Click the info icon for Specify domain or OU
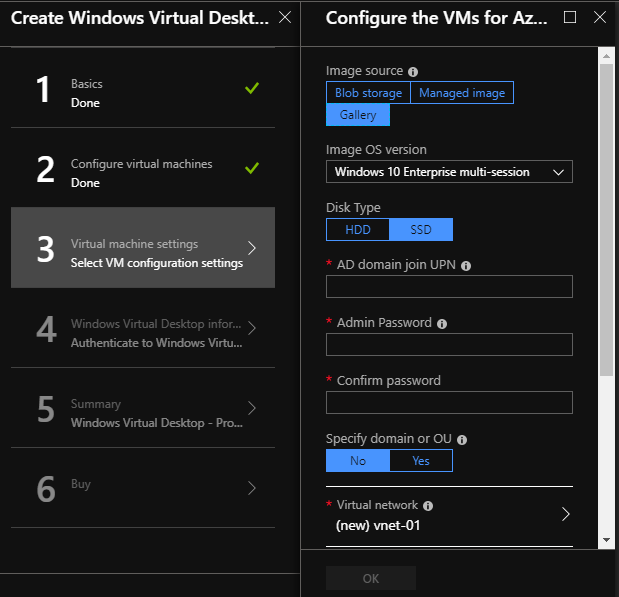Screen dimensions: 619x597 tap(461, 439)
